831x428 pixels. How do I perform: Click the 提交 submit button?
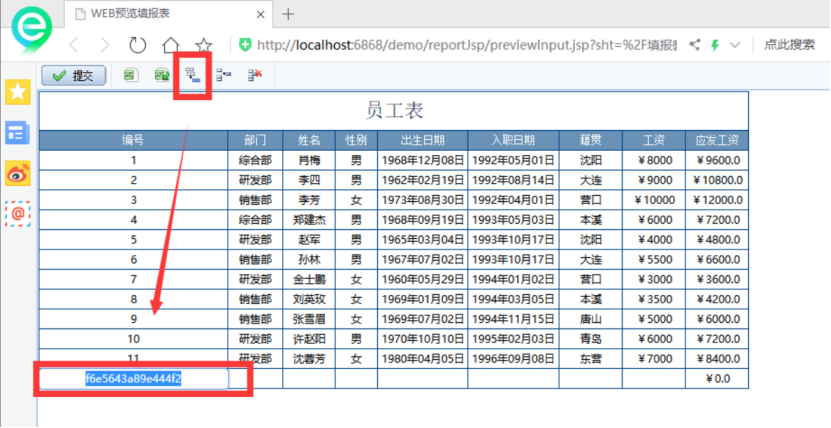(74, 76)
